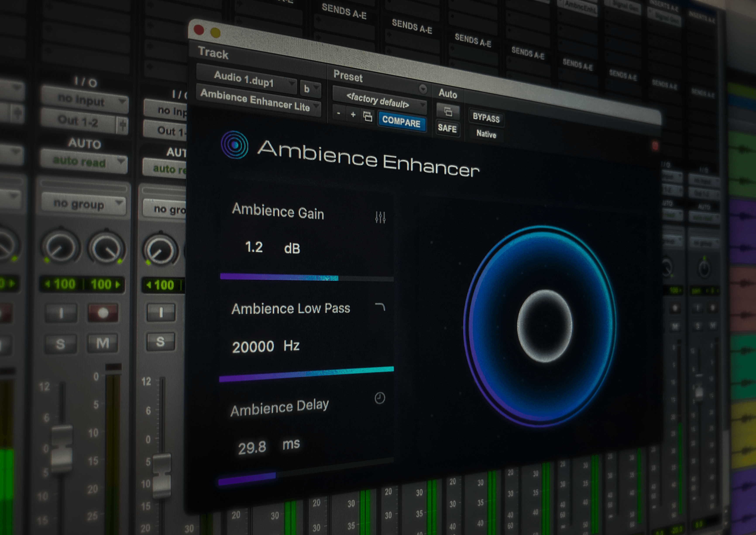Screen dimensions: 756x535
Task: Click the red target button in plugin header
Action: tap(655, 146)
